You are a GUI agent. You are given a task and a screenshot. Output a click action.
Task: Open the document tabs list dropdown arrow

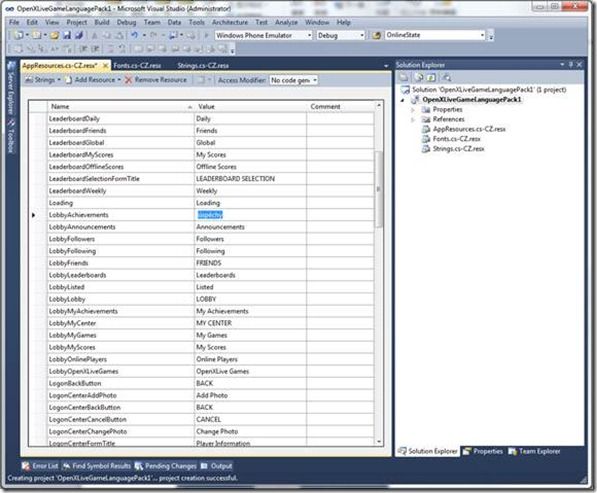(386, 66)
